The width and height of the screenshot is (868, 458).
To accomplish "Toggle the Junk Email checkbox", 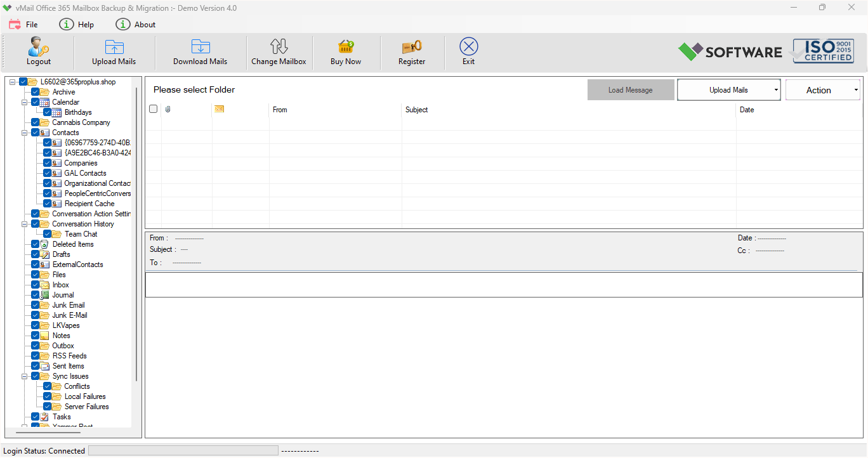I will [x=35, y=305].
